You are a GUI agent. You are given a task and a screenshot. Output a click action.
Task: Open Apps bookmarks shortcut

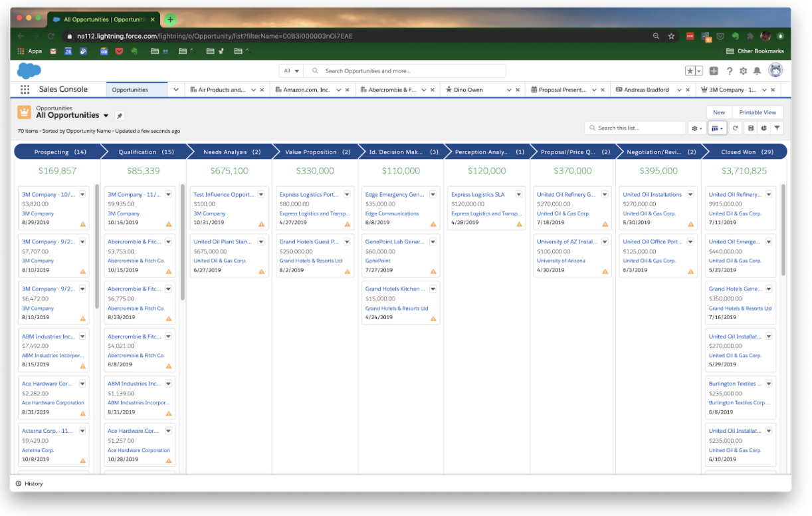[x=29, y=51]
